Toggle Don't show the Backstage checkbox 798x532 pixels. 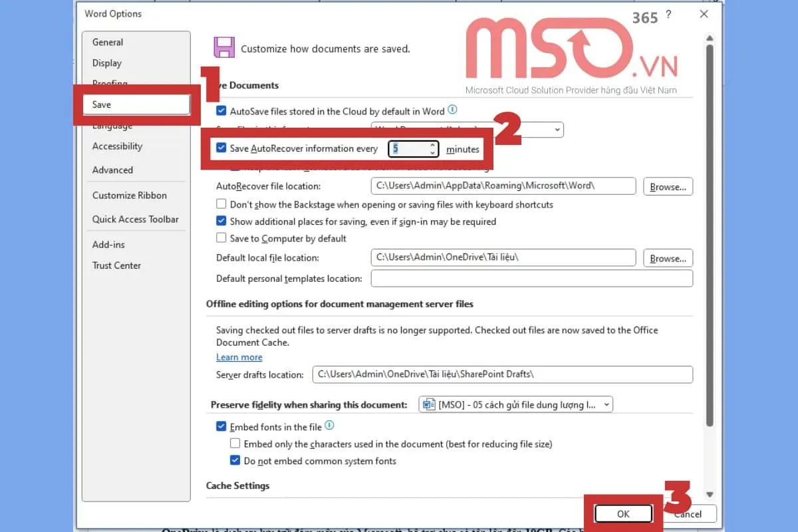[221, 204]
